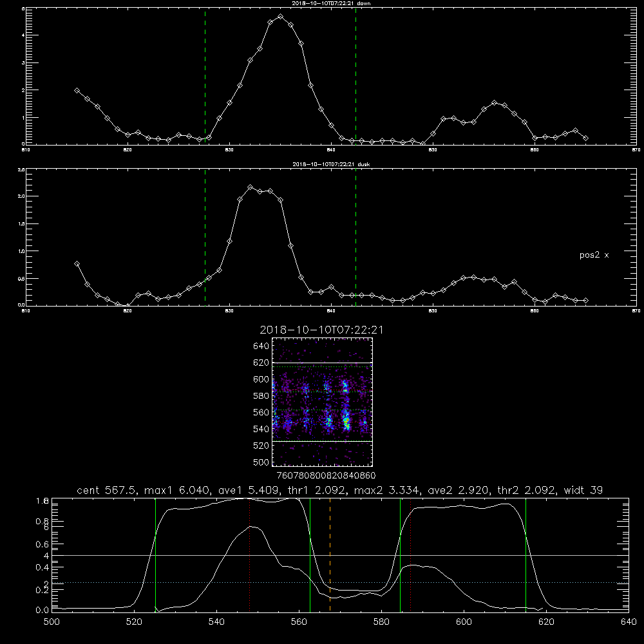Click the '620' y-axis label beside spectral image
The width and height of the screenshot is (644, 644).
[261, 363]
